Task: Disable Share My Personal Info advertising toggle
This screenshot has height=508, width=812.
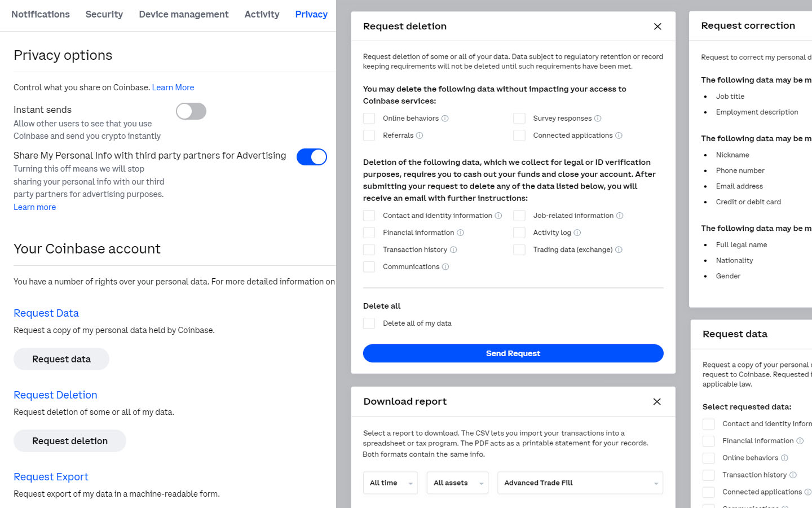Action: coord(312,157)
